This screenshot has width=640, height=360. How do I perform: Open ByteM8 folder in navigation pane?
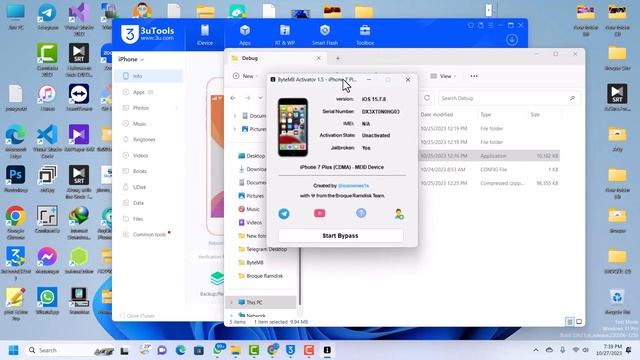[x=251, y=262]
